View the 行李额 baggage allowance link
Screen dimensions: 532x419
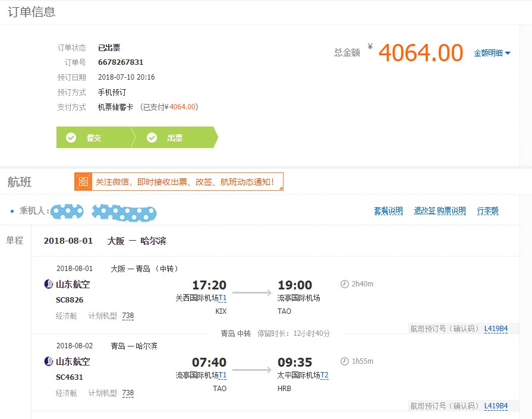click(487, 211)
